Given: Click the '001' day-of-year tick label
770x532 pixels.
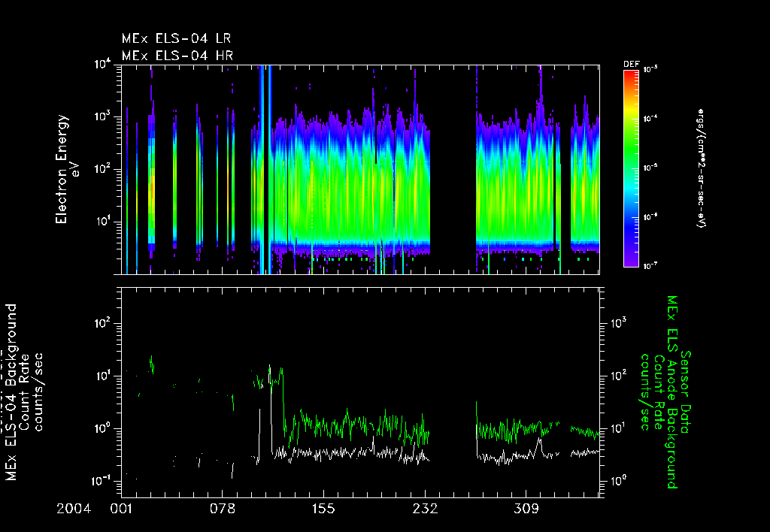Looking at the screenshot, I should tap(121, 509).
